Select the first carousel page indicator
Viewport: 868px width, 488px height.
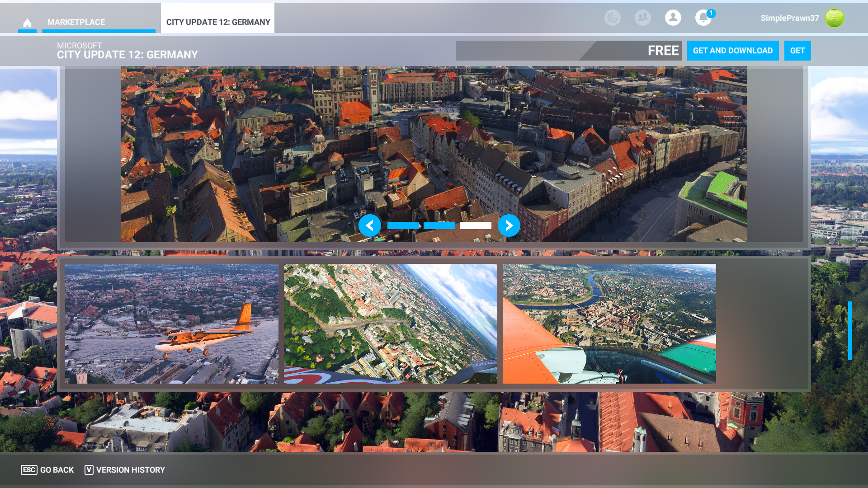403,225
